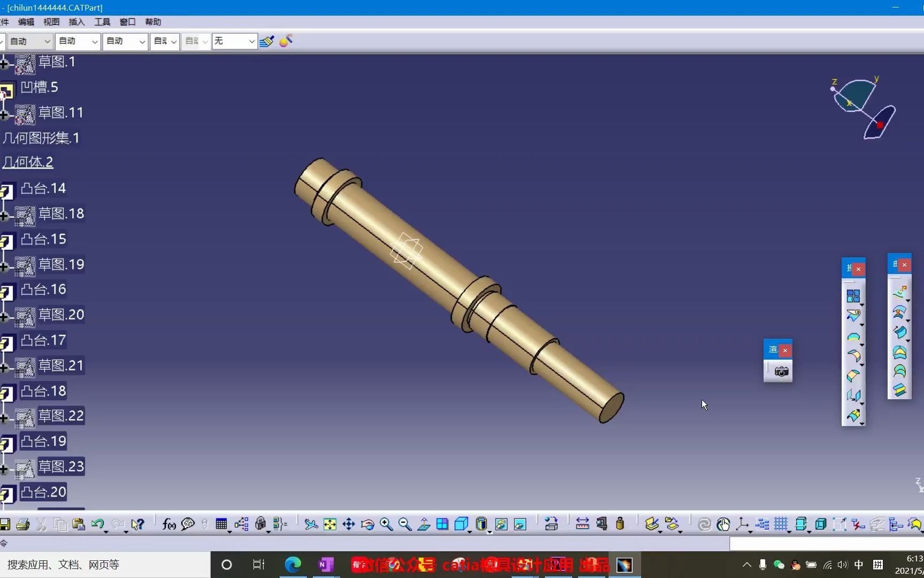Open the third 自动 dropdown
The height and width of the screenshot is (578, 924).
pos(126,41)
